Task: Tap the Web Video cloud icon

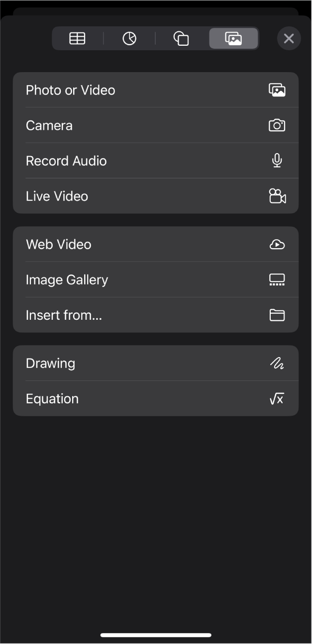Action: click(x=277, y=244)
